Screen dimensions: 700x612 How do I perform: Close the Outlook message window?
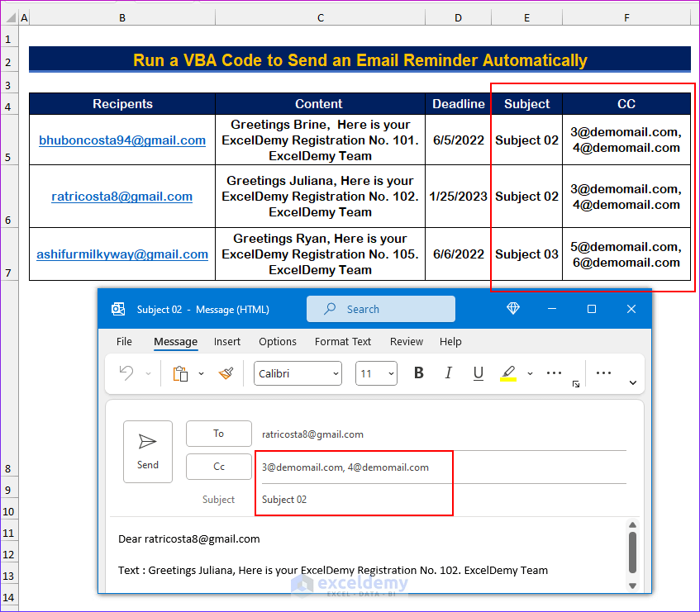pyautogui.click(x=631, y=309)
